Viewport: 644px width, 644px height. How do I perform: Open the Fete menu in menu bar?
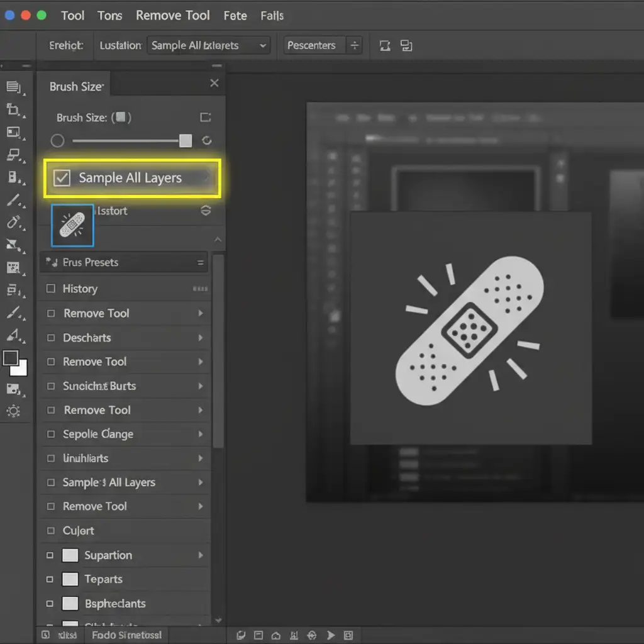coord(235,15)
